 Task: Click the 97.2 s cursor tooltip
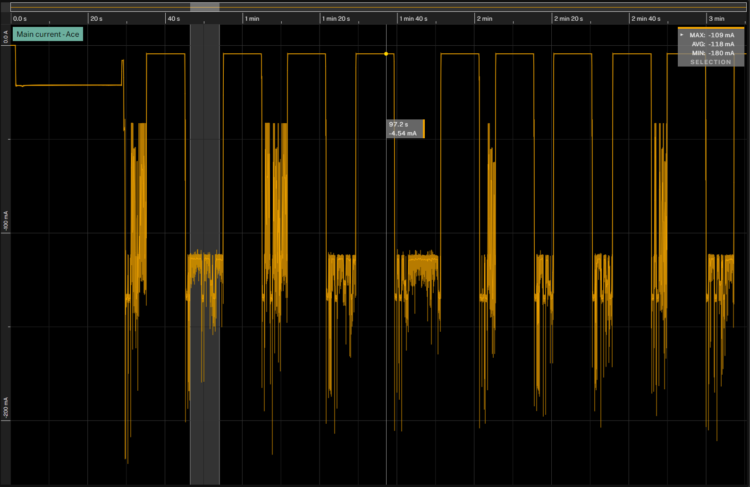coord(406,128)
